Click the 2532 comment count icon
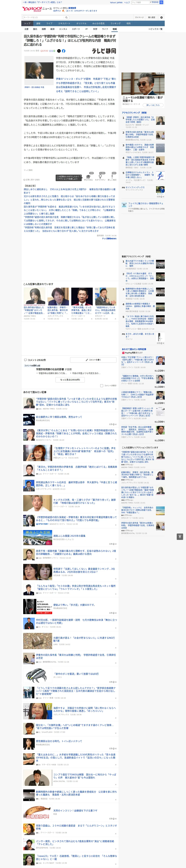 point(44,51)
